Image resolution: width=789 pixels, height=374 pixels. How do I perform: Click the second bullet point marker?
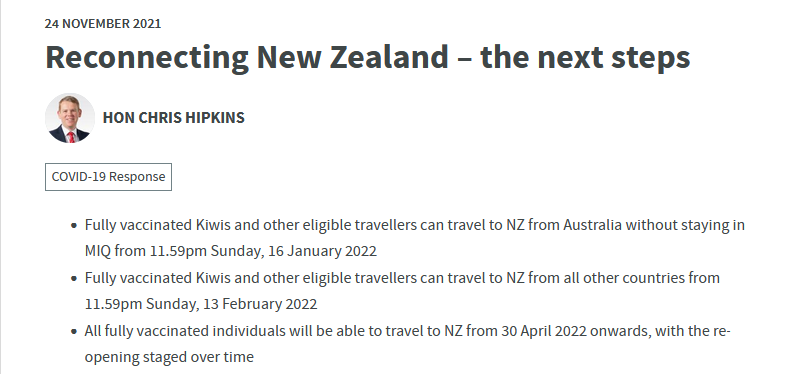point(74,278)
